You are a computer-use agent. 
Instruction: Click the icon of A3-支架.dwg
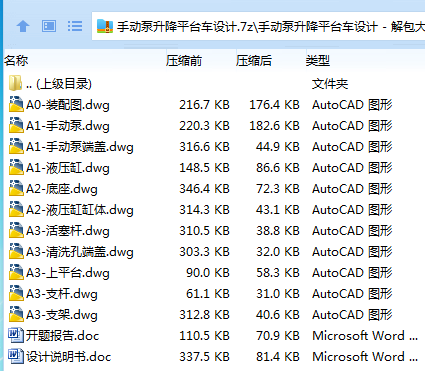pos(16,314)
